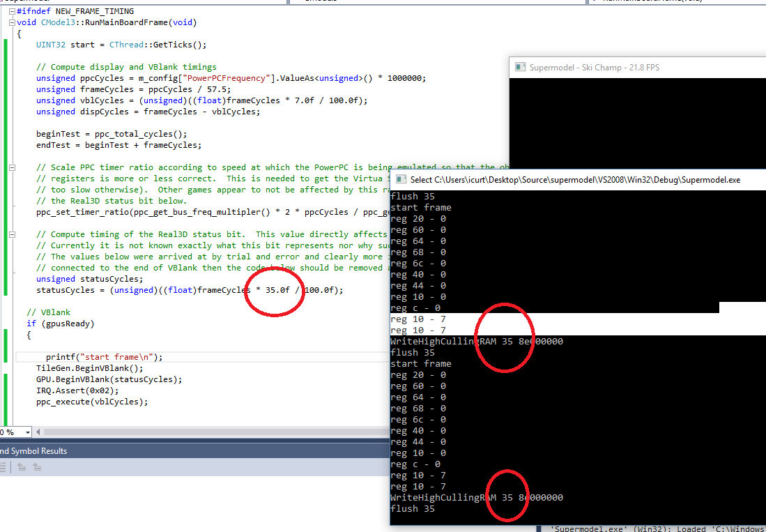Click the 'TileGen.BeginVBlank();' line
Screen dimensions: 766x532
tap(90, 368)
